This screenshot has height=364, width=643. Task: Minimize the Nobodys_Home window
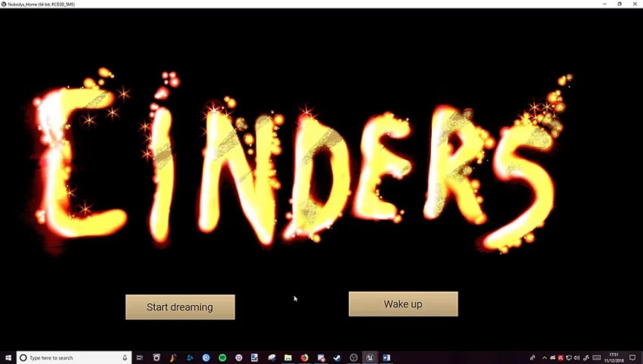[x=605, y=4]
